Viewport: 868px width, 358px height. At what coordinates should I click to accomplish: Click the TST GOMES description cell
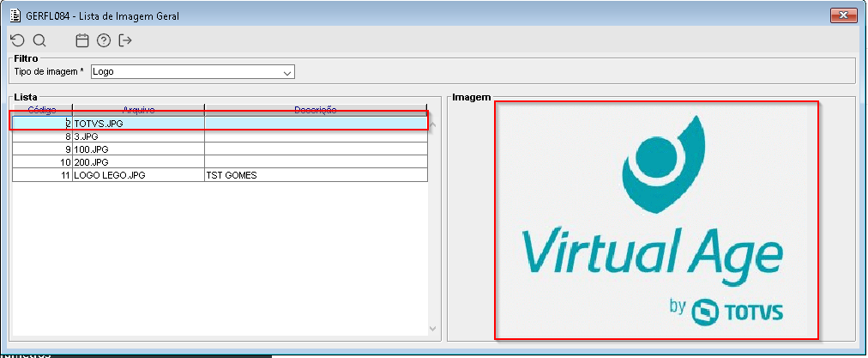(x=316, y=175)
